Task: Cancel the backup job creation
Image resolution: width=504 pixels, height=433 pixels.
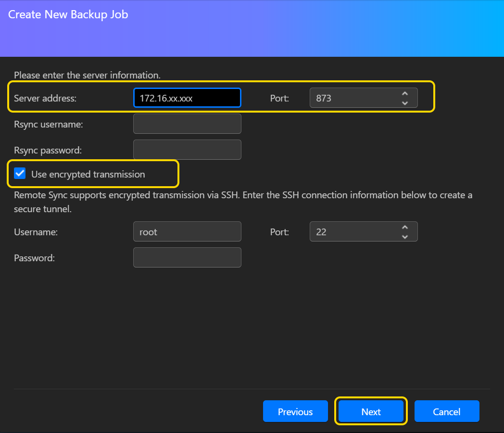Action: [x=447, y=411]
